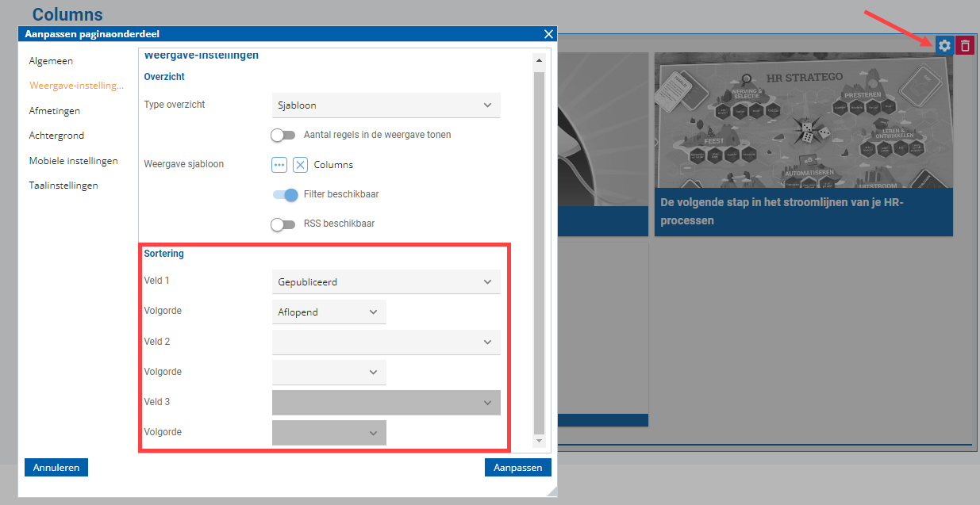Viewport: 980px width, 505px height.
Task: Click the scrollbar down arrow in the dialog
Action: pyautogui.click(x=539, y=440)
